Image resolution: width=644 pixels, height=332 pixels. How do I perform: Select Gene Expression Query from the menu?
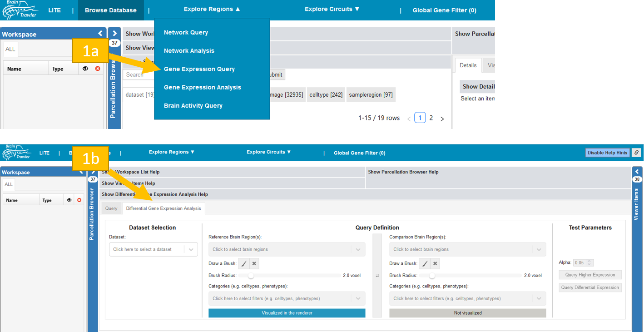coord(199,69)
